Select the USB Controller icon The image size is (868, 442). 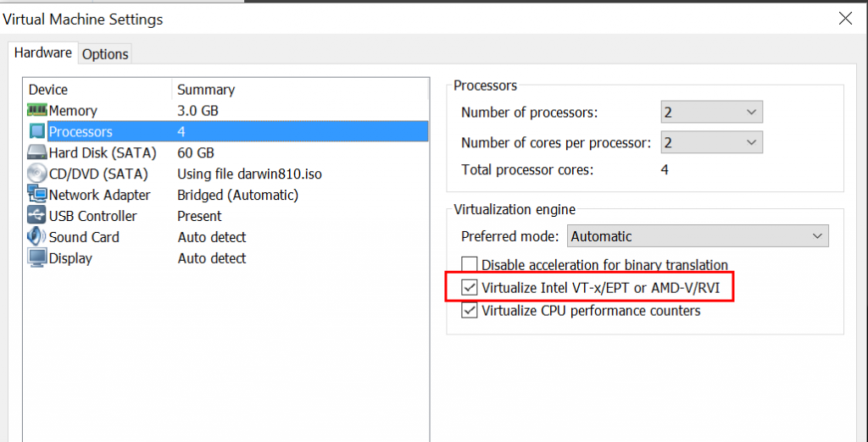point(37,216)
